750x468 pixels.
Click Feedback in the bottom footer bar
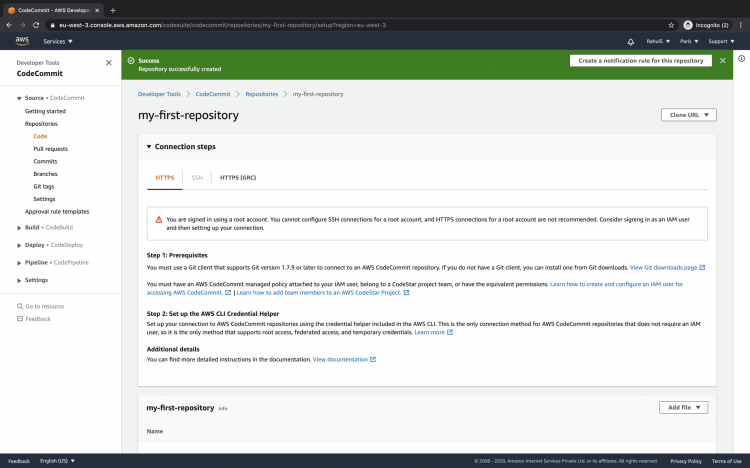point(19,461)
